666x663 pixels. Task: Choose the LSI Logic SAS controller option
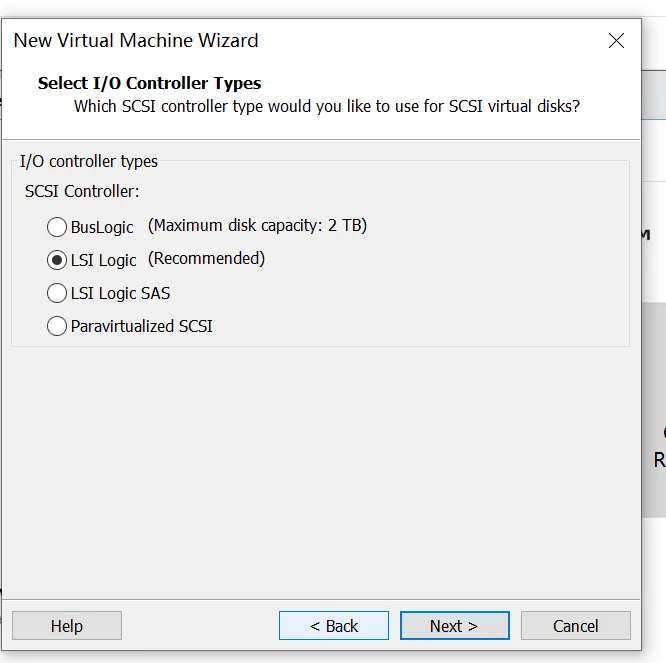[x=57, y=293]
